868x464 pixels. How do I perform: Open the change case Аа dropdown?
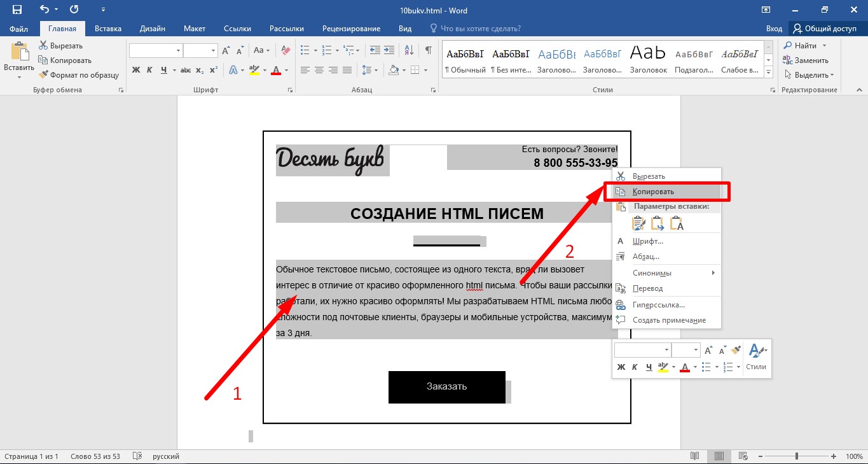point(262,50)
